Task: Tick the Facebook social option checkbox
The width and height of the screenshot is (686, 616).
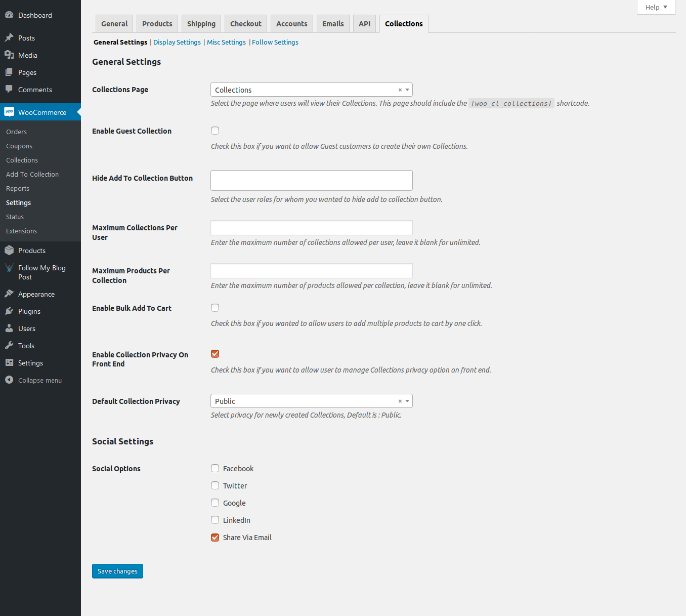Action: (x=215, y=469)
